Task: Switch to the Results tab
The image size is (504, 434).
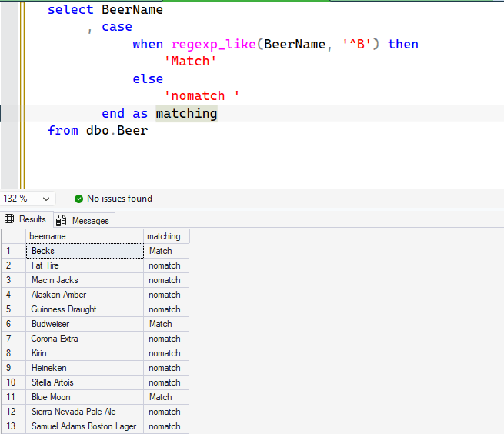Action: tap(27, 219)
